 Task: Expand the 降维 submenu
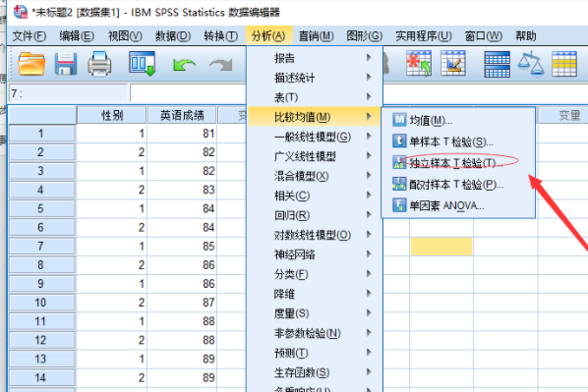(x=315, y=294)
